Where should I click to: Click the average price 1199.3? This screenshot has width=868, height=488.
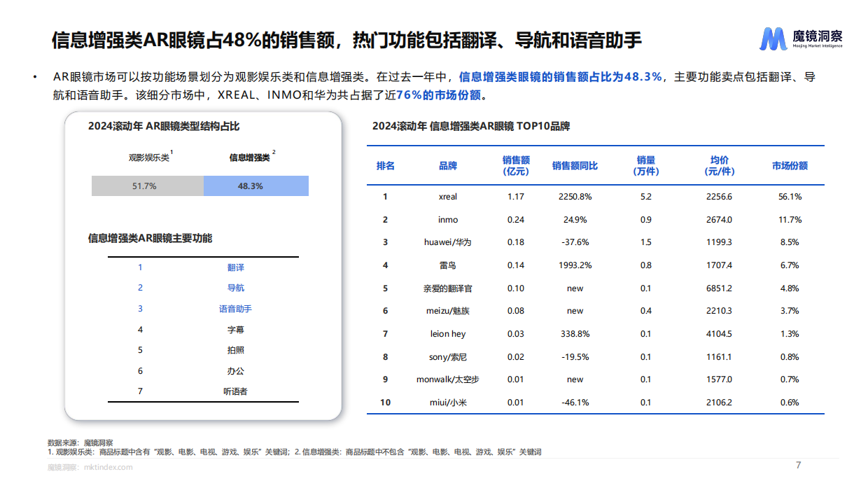click(x=719, y=242)
